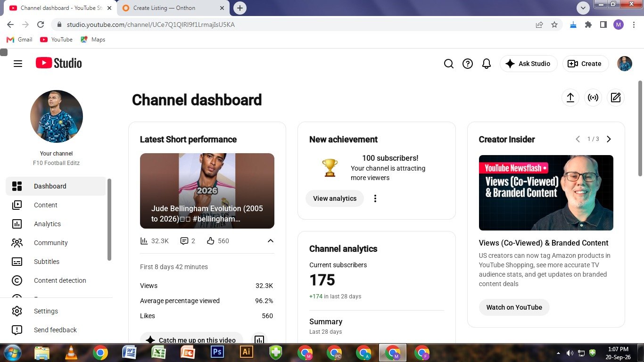Click the Average percentage viewed row
The height and width of the screenshot is (362, 644).
pos(206,301)
